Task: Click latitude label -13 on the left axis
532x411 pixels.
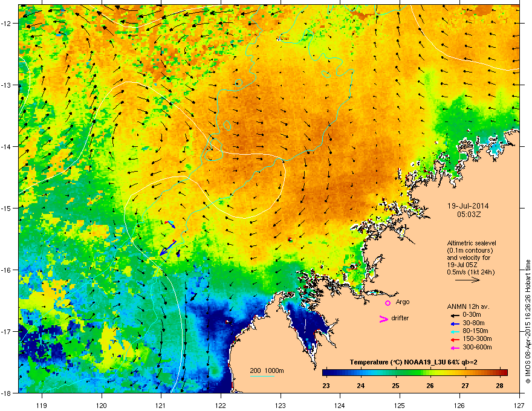Action: pyautogui.click(x=6, y=85)
